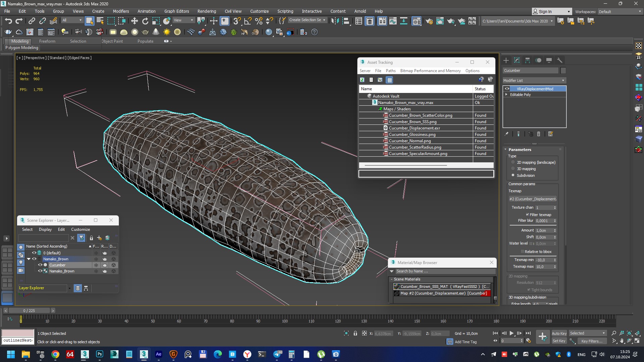This screenshot has width=644, height=362.
Task: Open the Create command panel tab
Action: click(506, 60)
